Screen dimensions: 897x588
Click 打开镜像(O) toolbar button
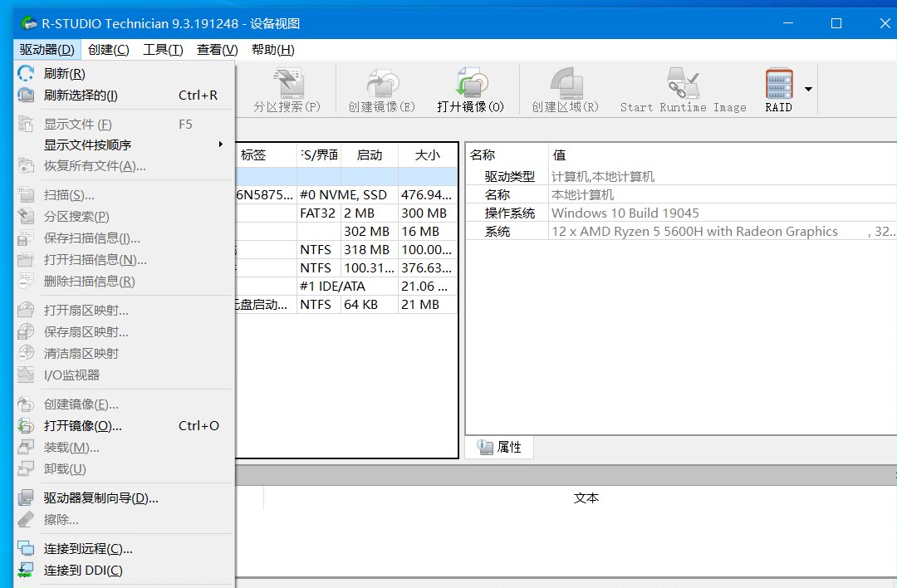[x=470, y=90]
